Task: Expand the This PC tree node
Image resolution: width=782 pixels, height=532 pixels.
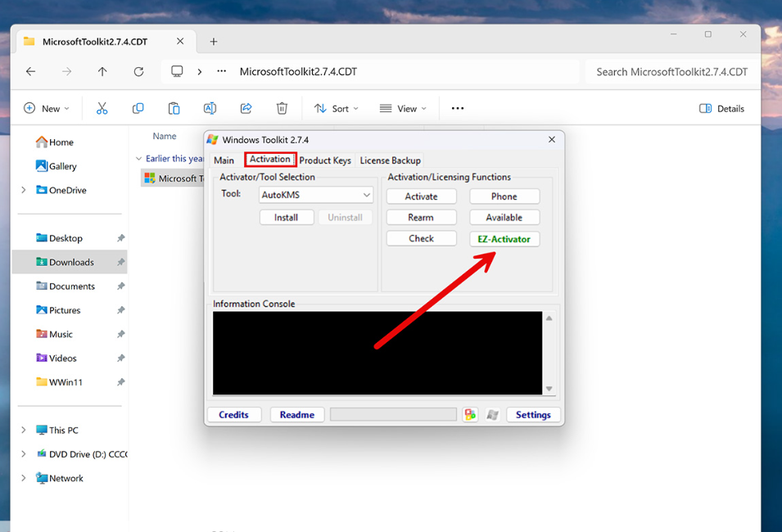Action: point(23,431)
